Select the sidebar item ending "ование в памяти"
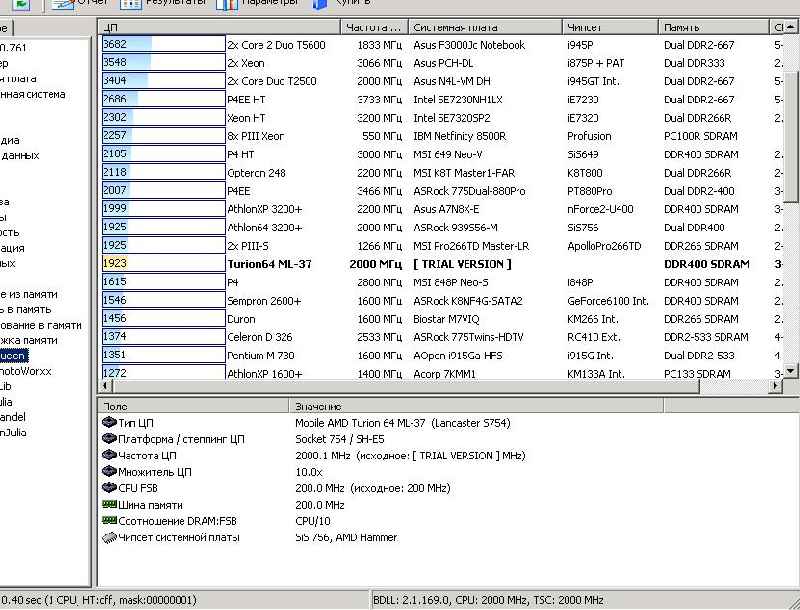 click(x=41, y=325)
